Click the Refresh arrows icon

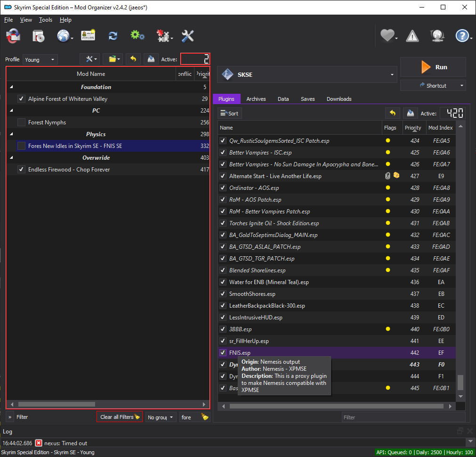pos(113,36)
